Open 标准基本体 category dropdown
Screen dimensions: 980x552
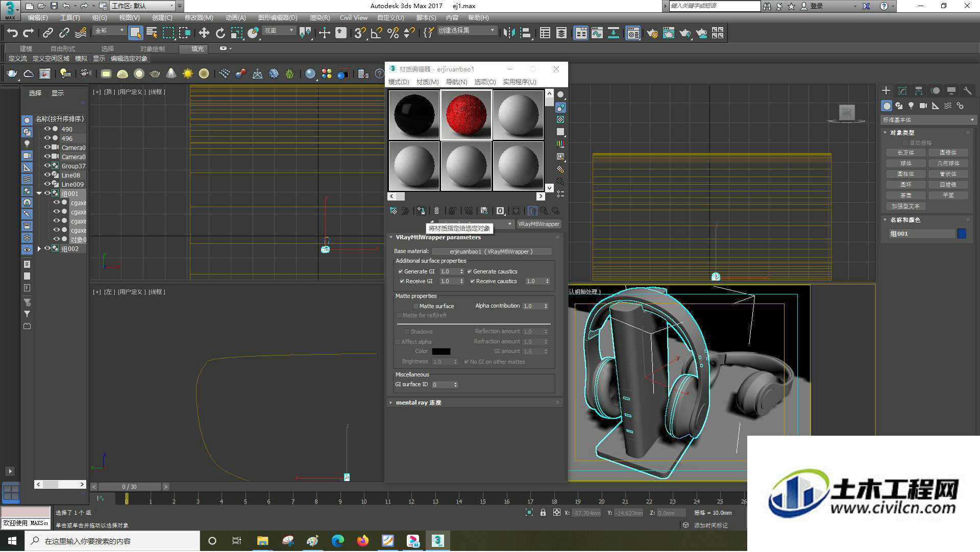point(927,120)
